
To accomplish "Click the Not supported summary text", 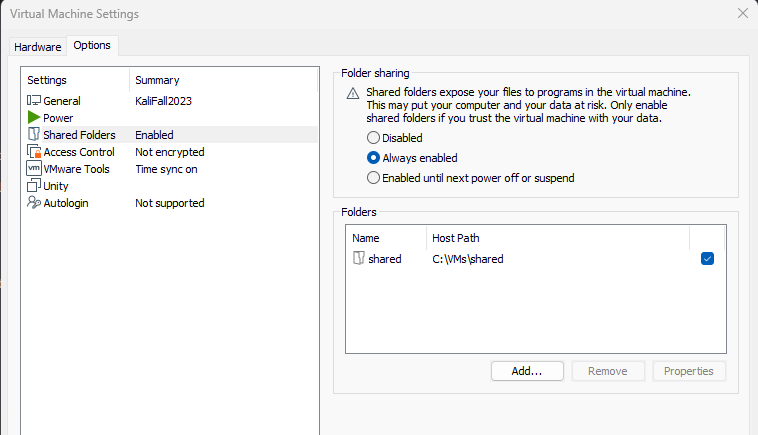I will 170,203.
